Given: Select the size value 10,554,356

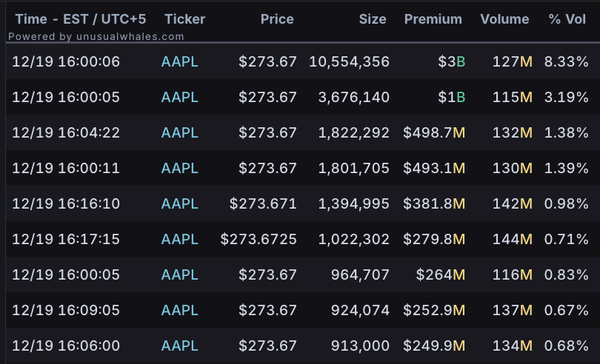Looking at the screenshot, I should pyautogui.click(x=349, y=61).
